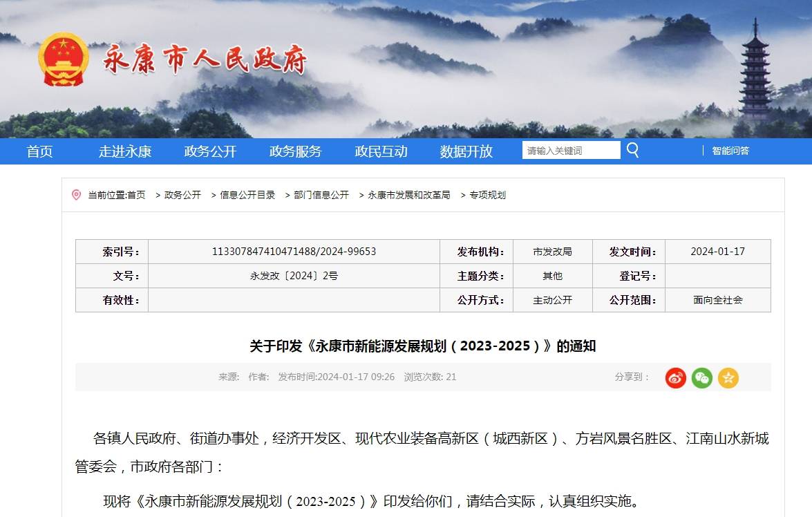Go to 政务公开 in navigation bar

click(210, 151)
